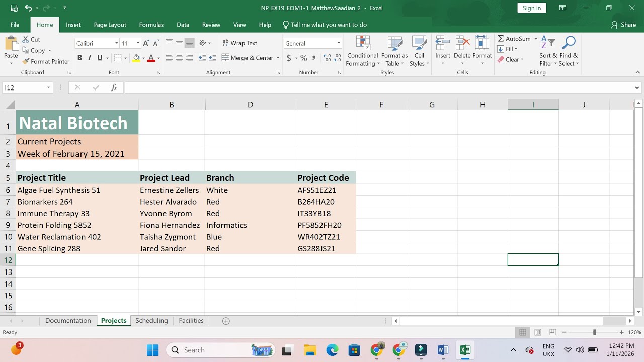Open File Explorer from taskbar
This screenshot has height=362, width=644.
(310, 350)
